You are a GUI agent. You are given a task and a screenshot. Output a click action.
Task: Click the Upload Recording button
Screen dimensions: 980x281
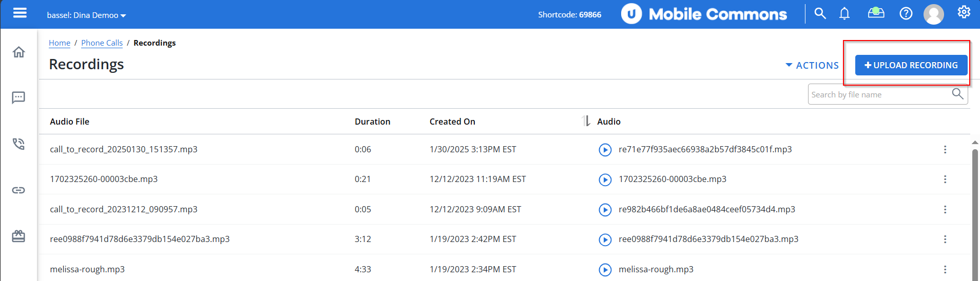point(911,65)
